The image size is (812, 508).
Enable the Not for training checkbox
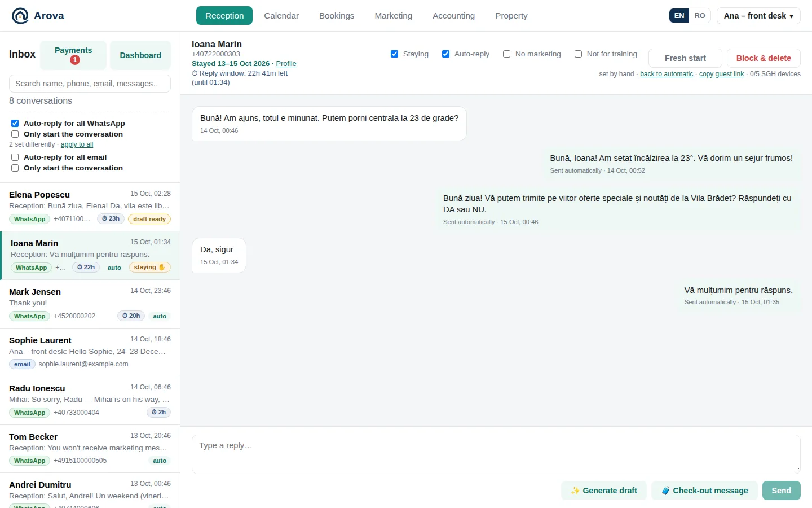pyautogui.click(x=578, y=54)
